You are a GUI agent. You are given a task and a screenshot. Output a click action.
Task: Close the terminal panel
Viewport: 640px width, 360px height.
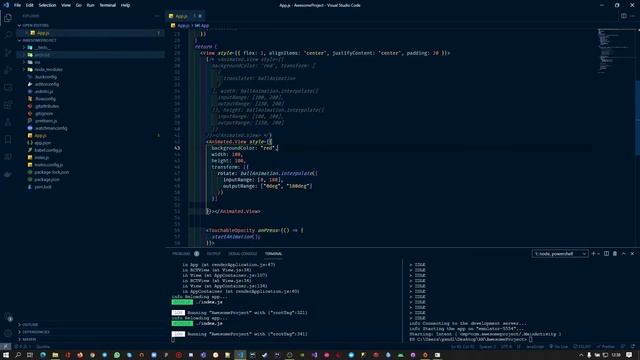tap(632, 253)
